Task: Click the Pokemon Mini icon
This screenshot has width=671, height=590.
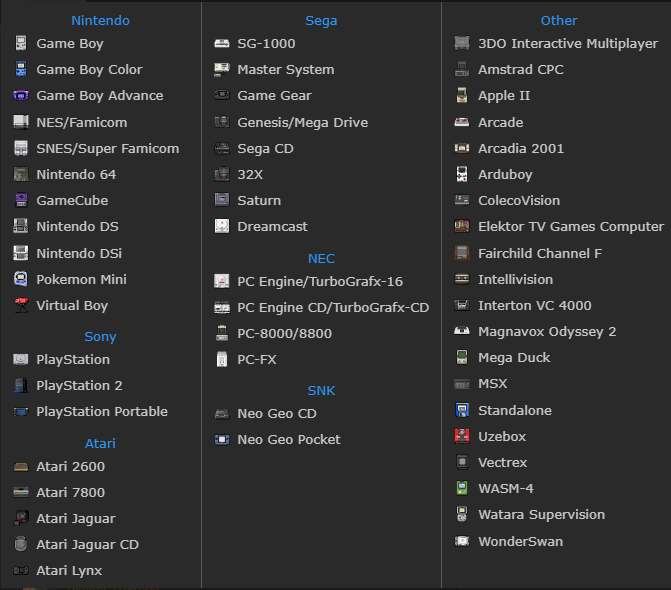Action: point(21,279)
